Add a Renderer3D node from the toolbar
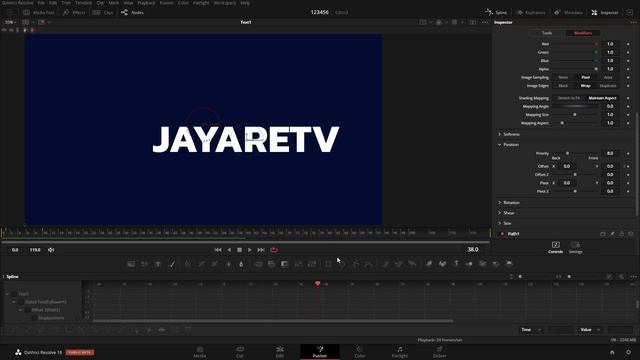 (509, 264)
